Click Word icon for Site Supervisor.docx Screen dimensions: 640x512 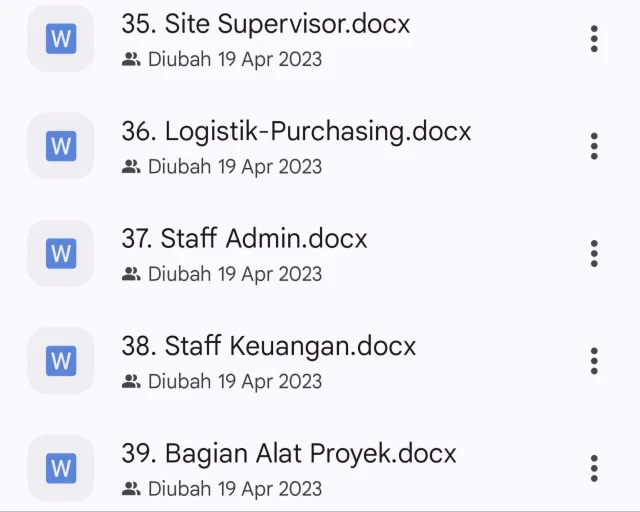click(x=61, y=39)
